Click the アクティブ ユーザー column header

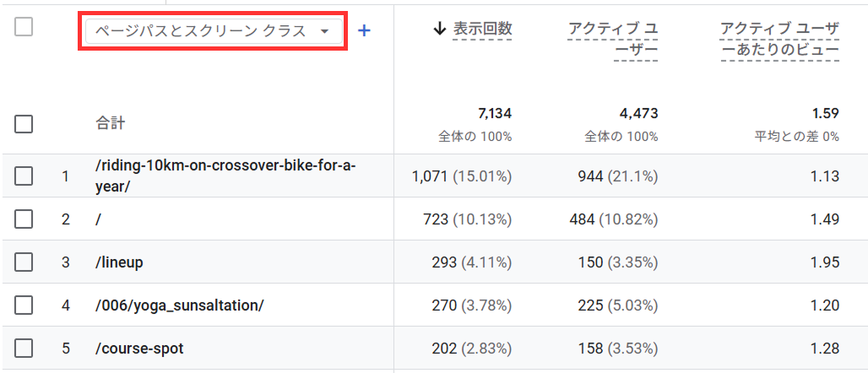tap(613, 41)
